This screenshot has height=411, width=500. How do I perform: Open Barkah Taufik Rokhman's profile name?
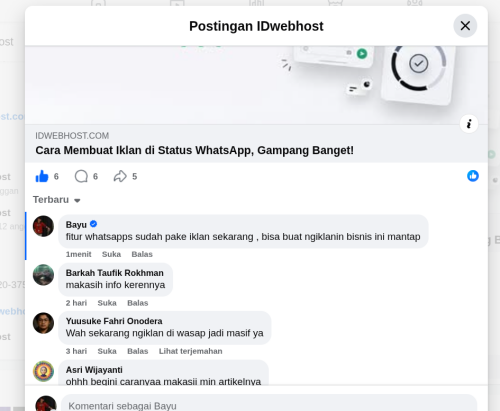(115, 273)
